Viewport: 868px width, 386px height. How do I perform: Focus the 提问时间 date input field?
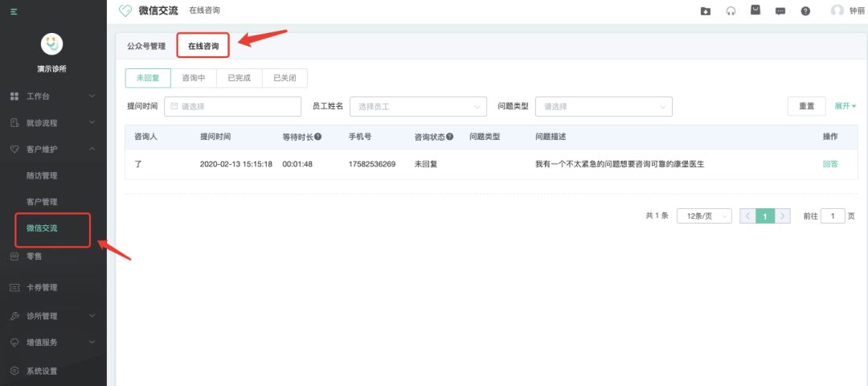232,106
